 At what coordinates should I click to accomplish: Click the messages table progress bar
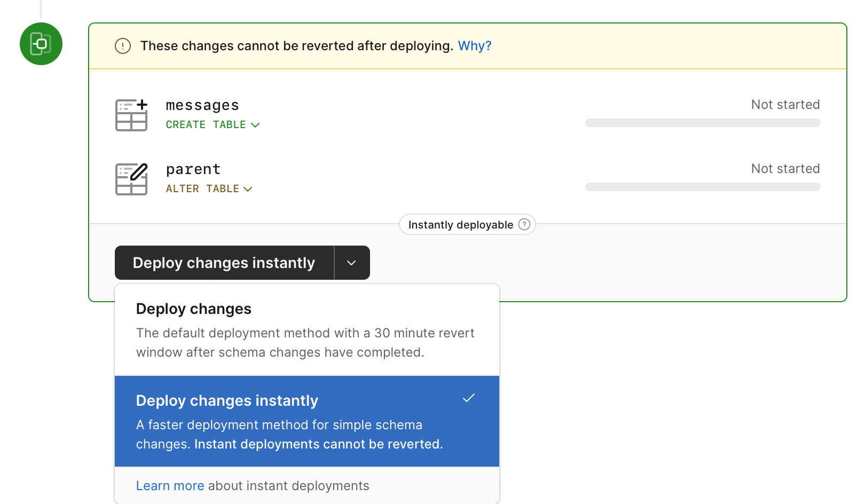[703, 123]
